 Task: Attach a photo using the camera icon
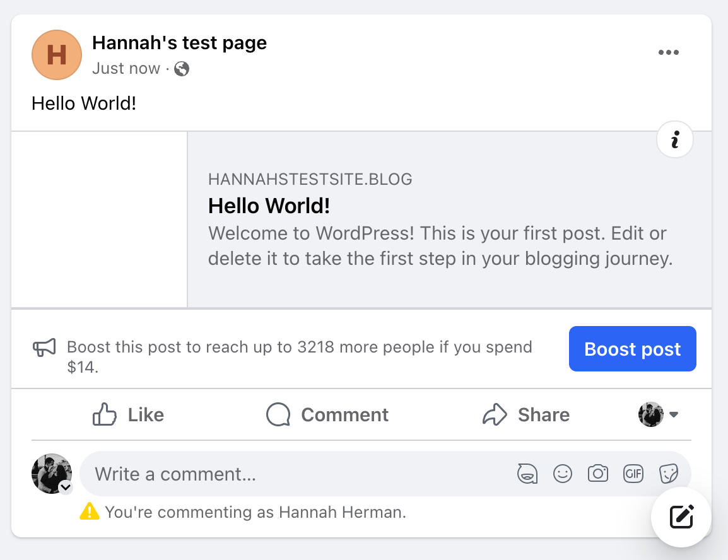click(x=598, y=474)
